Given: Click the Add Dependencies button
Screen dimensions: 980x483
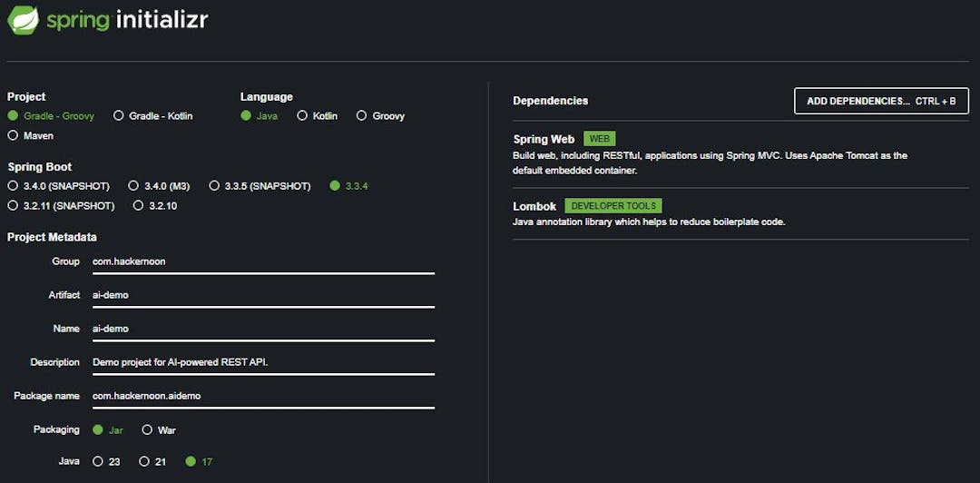Looking at the screenshot, I should 881,101.
